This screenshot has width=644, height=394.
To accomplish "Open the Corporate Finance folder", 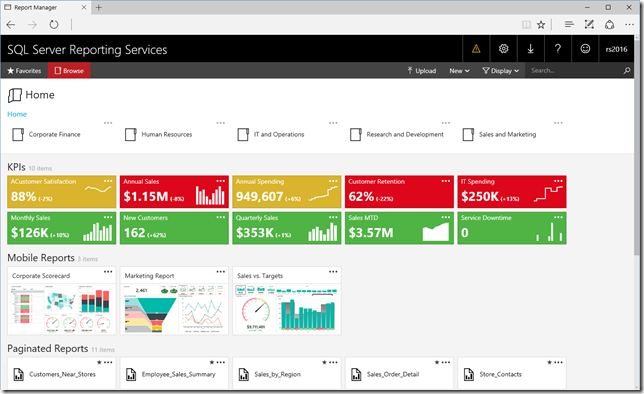I will click(x=46, y=134).
